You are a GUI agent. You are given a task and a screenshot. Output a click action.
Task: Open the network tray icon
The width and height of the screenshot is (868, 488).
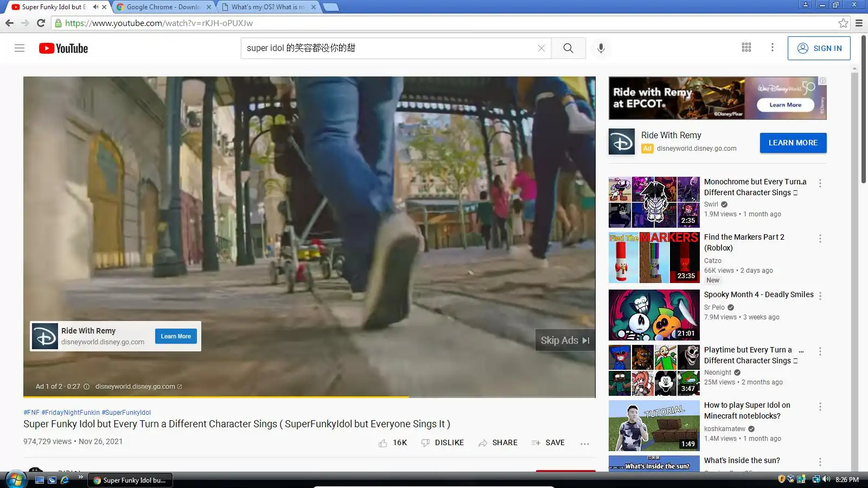point(816,479)
